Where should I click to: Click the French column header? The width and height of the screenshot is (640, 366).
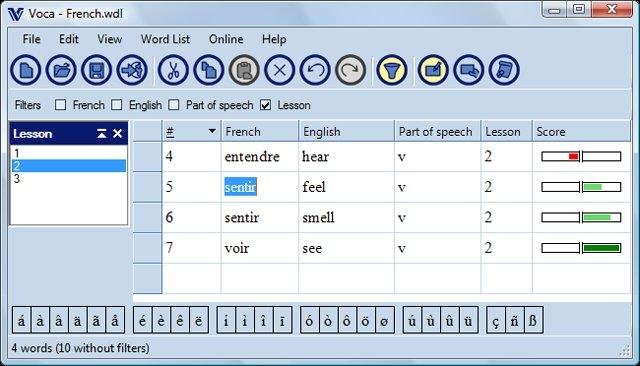[x=260, y=131]
